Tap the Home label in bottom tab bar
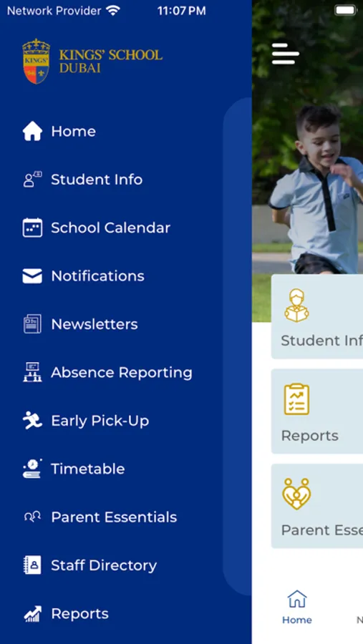Screen dimensions: 363x644 tap(297, 620)
